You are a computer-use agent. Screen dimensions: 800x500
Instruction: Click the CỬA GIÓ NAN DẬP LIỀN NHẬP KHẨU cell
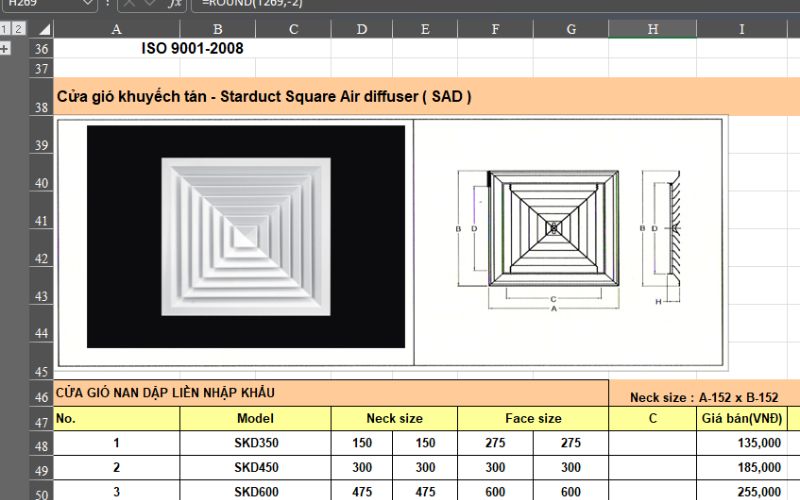tap(331, 393)
